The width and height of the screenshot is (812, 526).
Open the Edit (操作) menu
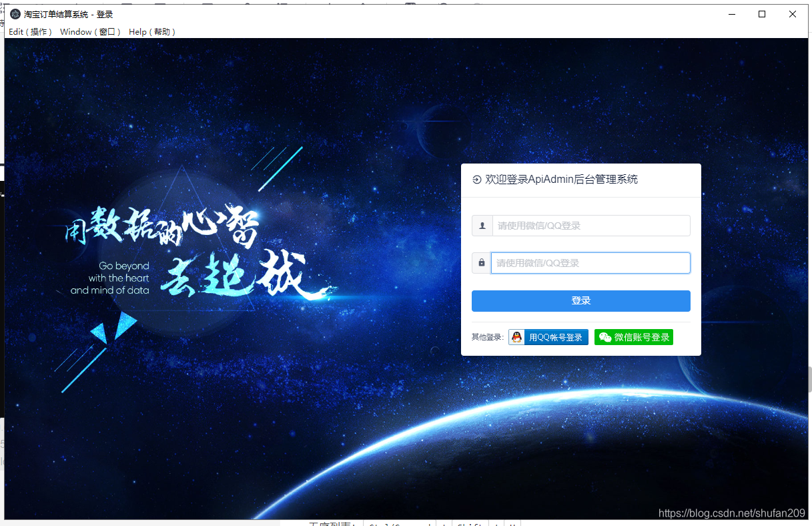pos(30,32)
